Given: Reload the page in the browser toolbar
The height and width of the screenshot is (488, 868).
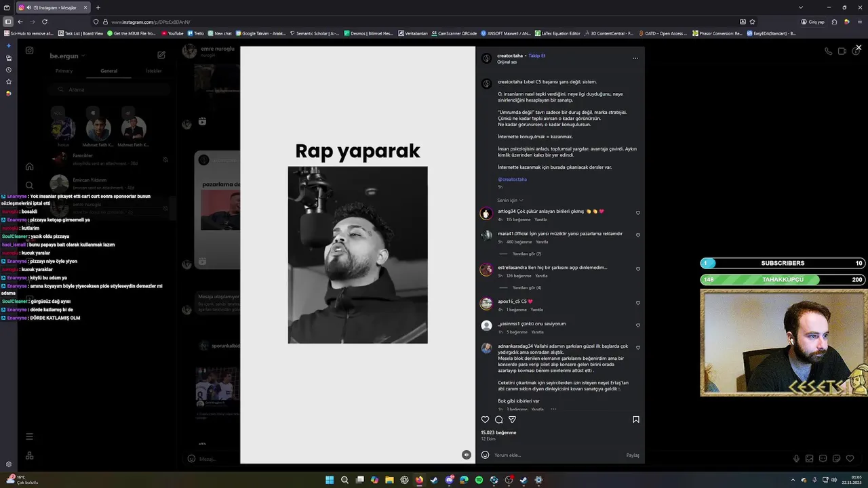Looking at the screenshot, I should click(x=45, y=22).
